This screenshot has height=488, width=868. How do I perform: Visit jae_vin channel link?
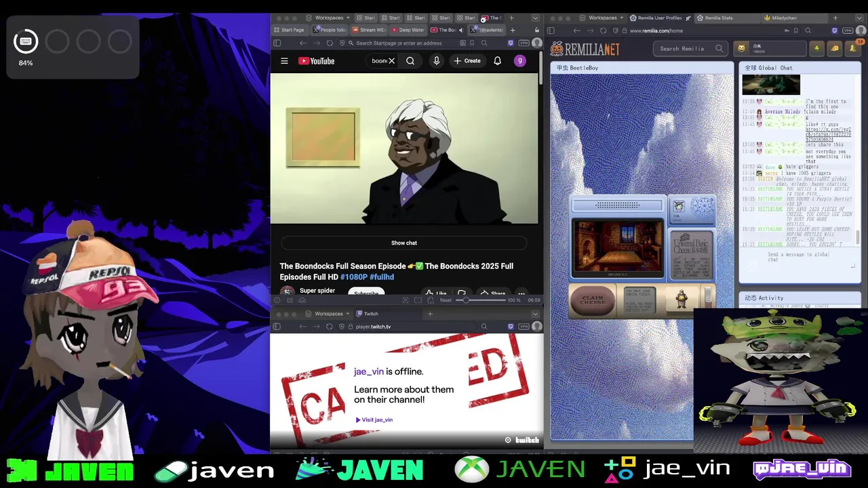(374, 420)
